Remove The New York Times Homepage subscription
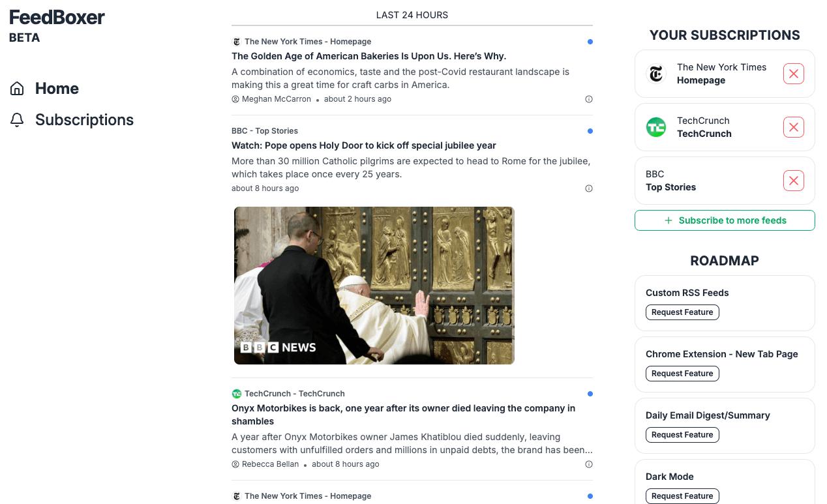The image size is (827, 504). [793, 74]
